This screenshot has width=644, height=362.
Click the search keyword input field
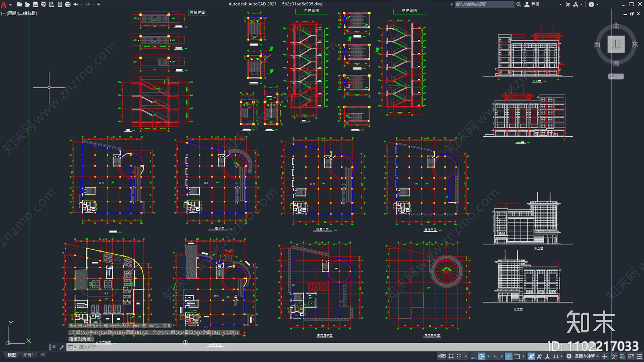pos(484,4)
